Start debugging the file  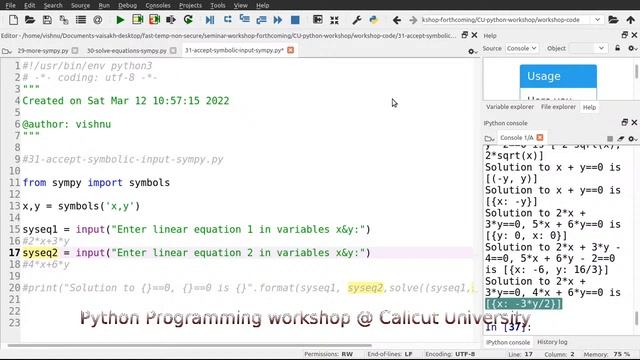click(210, 20)
